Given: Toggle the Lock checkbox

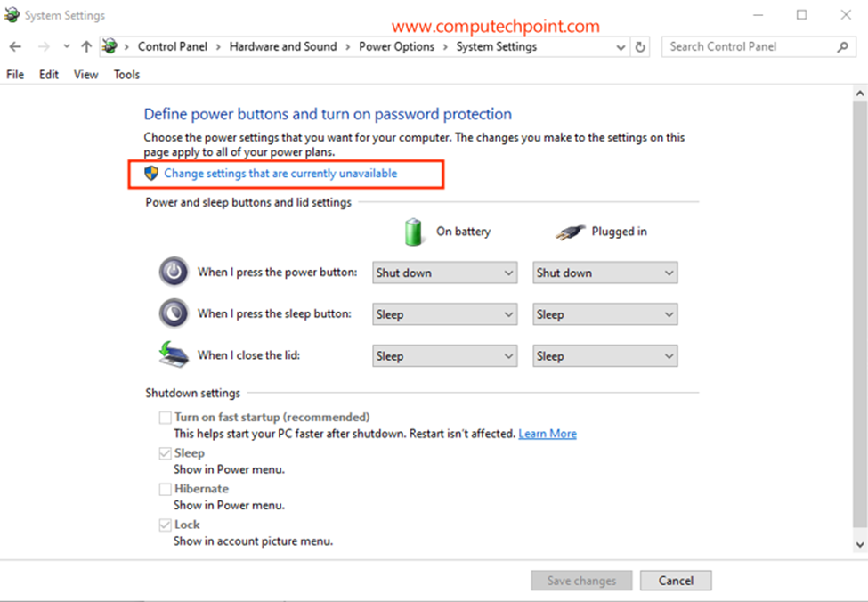Looking at the screenshot, I should click(165, 525).
